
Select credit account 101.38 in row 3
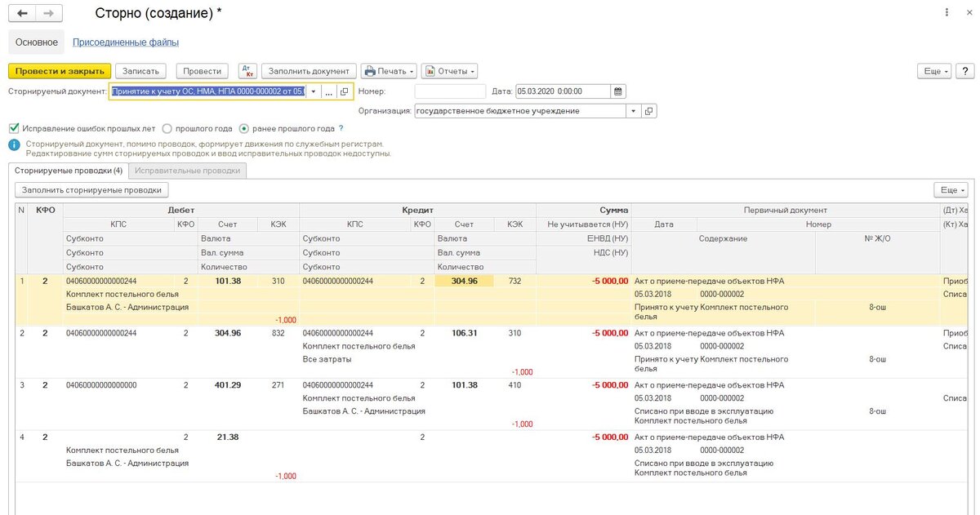tap(464, 385)
